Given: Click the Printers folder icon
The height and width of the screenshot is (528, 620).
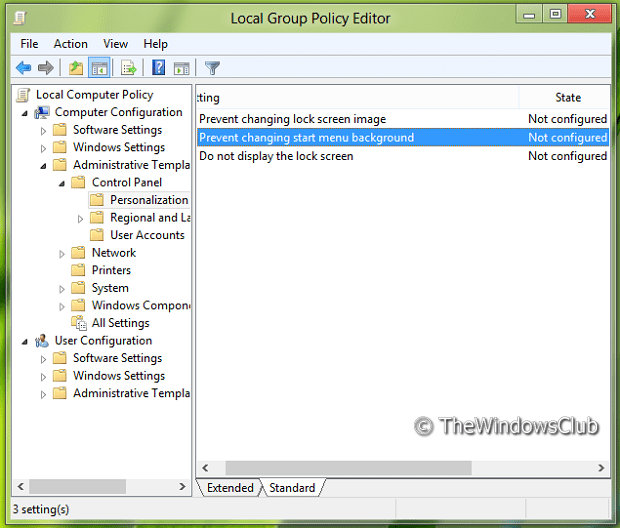Looking at the screenshot, I should coord(78,270).
